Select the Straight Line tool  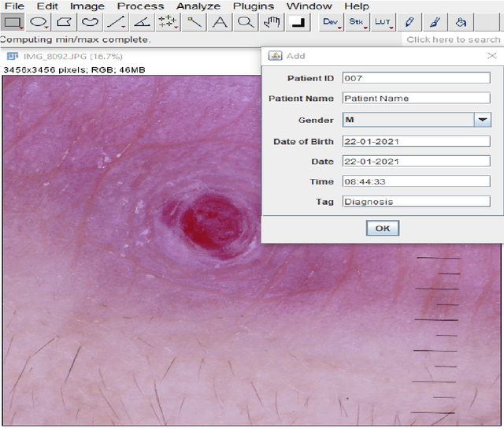(x=117, y=22)
